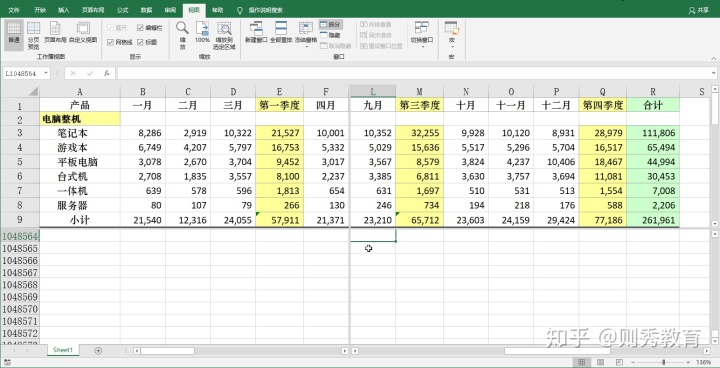The image size is (720, 368).
Task: Toggle the headings (标题) checkbox
Action: pos(140,42)
